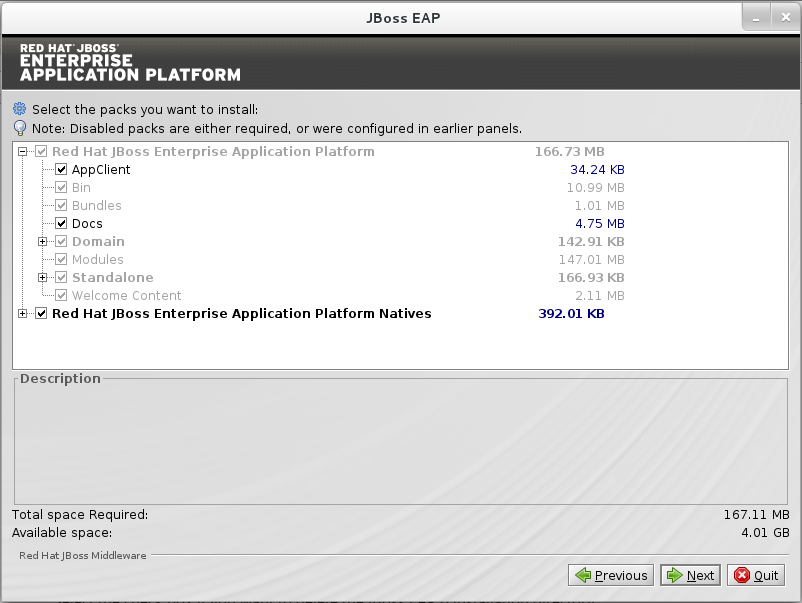
Task: Toggle the Docs pack checkbox
Action: pyautogui.click(x=61, y=224)
